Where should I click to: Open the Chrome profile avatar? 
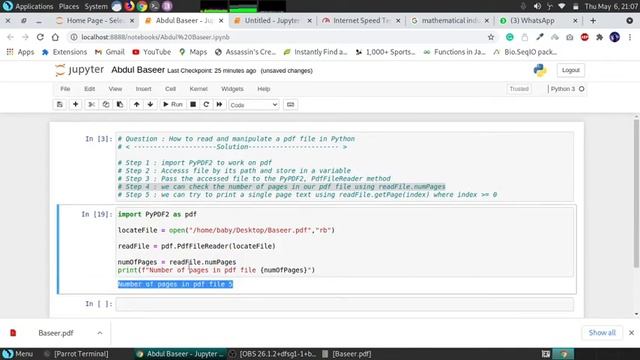(x=614, y=37)
